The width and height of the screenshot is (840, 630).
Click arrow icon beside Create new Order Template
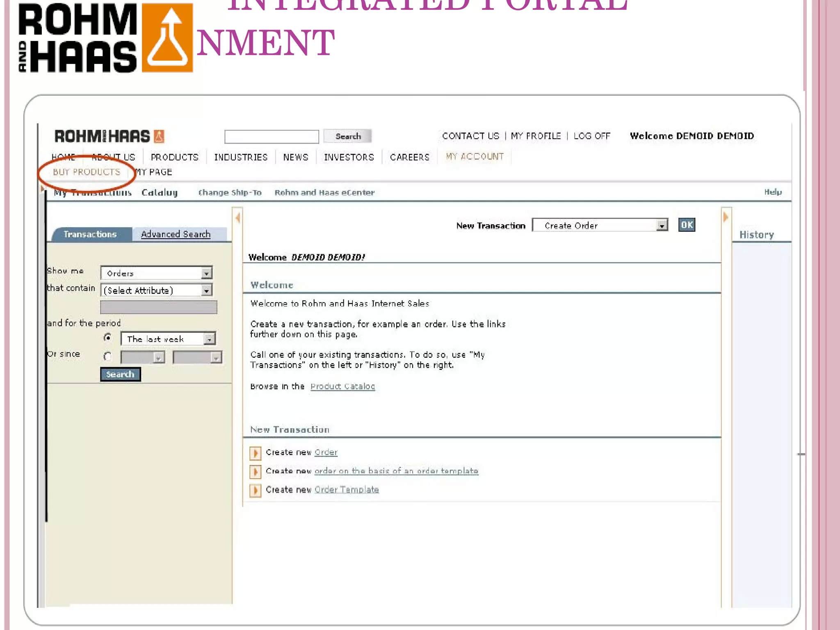[255, 490]
